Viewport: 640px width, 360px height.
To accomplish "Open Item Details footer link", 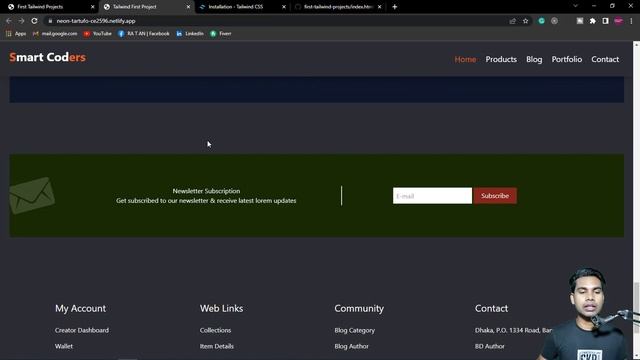I will pos(216,346).
